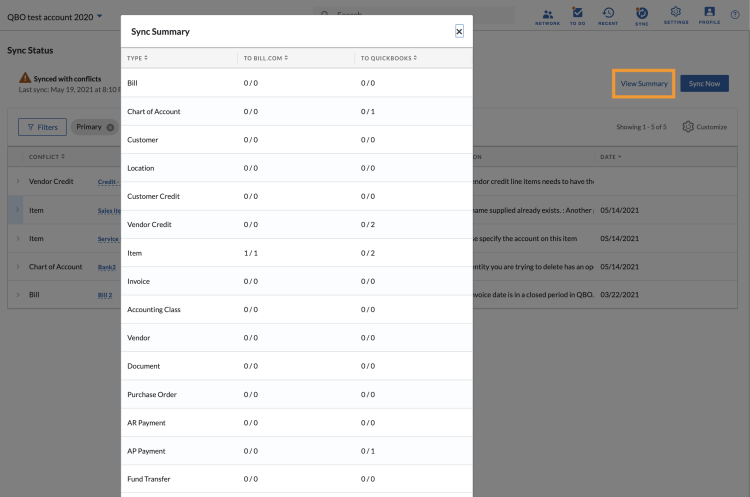
Task: Click the Help question mark icon
Action: (735, 15)
